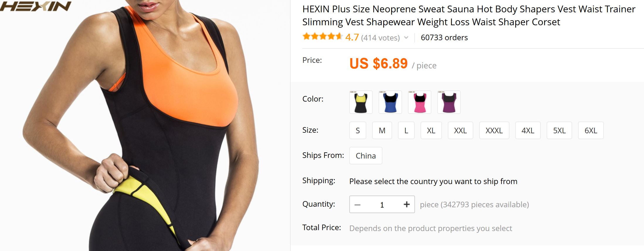
Task: Choose size XXXL
Action: click(494, 130)
